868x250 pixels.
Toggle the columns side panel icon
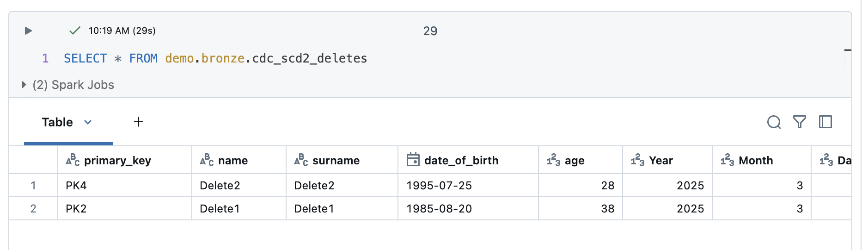825,122
